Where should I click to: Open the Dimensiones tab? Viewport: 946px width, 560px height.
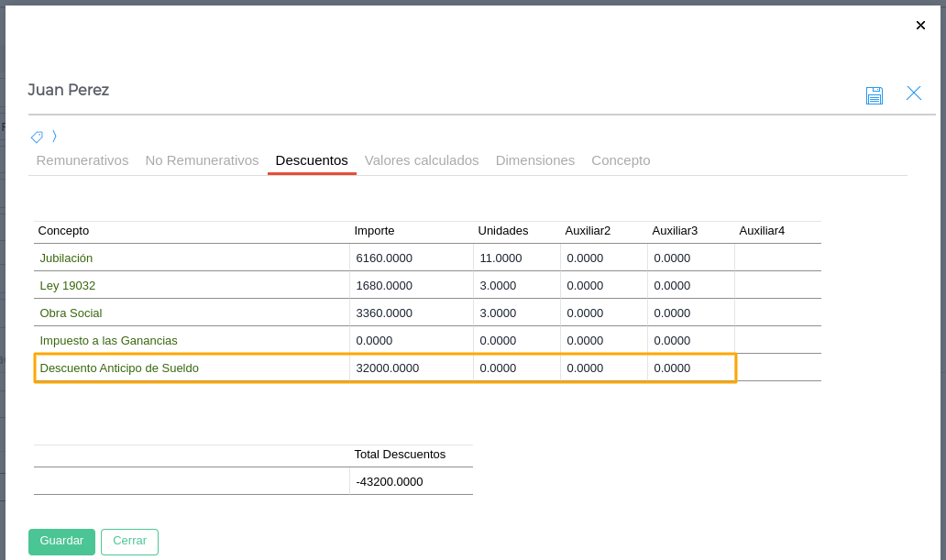click(535, 160)
